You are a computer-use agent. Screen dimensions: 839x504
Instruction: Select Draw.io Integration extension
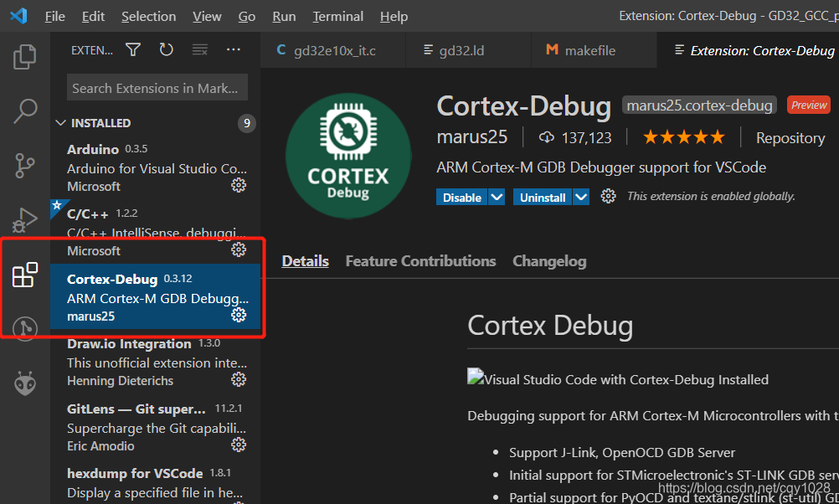pos(155,362)
